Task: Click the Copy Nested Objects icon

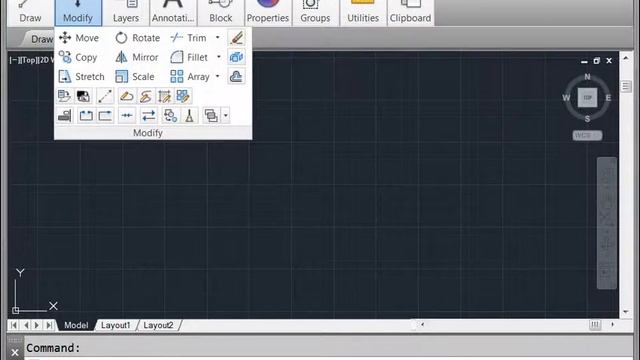Action: click(x=170, y=116)
